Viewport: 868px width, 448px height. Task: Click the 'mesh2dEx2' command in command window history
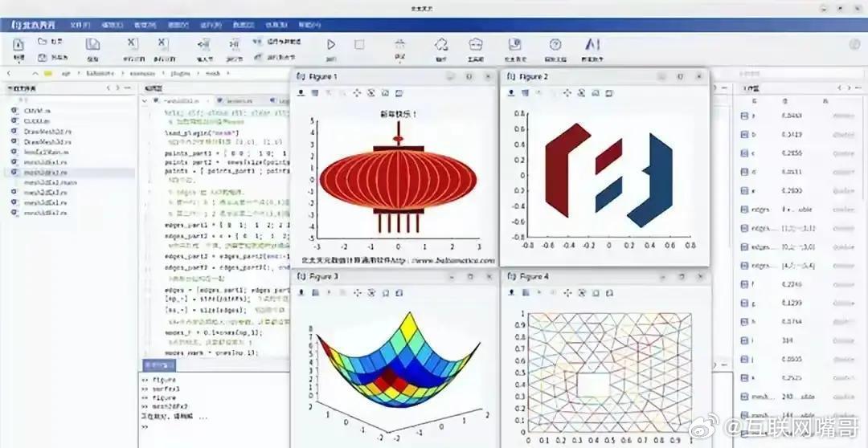tap(170, 407)
